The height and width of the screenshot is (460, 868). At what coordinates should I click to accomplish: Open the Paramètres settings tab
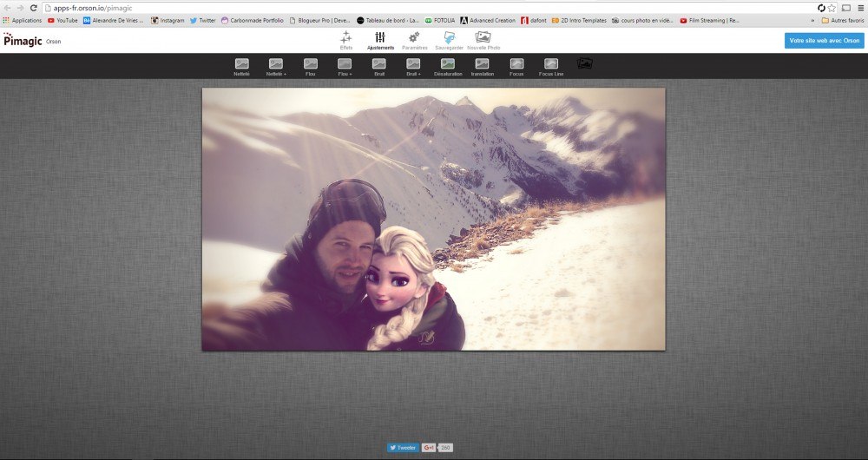414,40
